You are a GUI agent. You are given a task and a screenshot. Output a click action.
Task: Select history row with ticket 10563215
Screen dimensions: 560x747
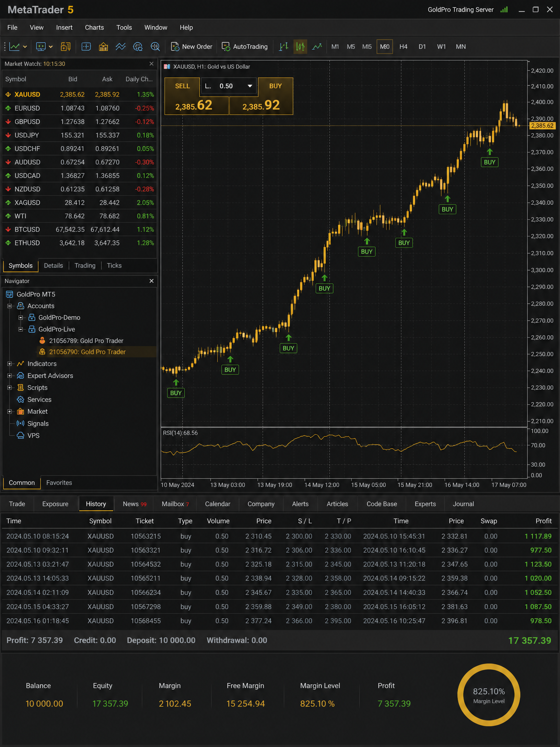tap(280, 536)
